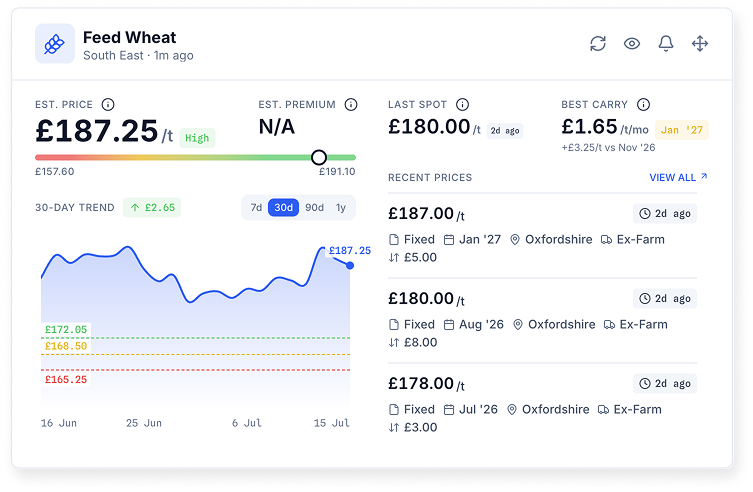
Task: Click the £187.25 chart endpoint marker
Action: pos(350,265)
